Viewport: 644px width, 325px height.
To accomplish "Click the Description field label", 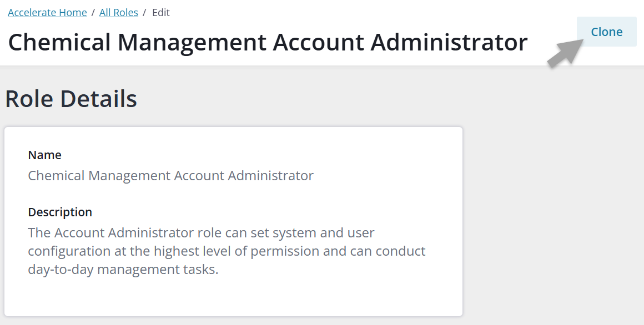I will click(x=60, y=212).
